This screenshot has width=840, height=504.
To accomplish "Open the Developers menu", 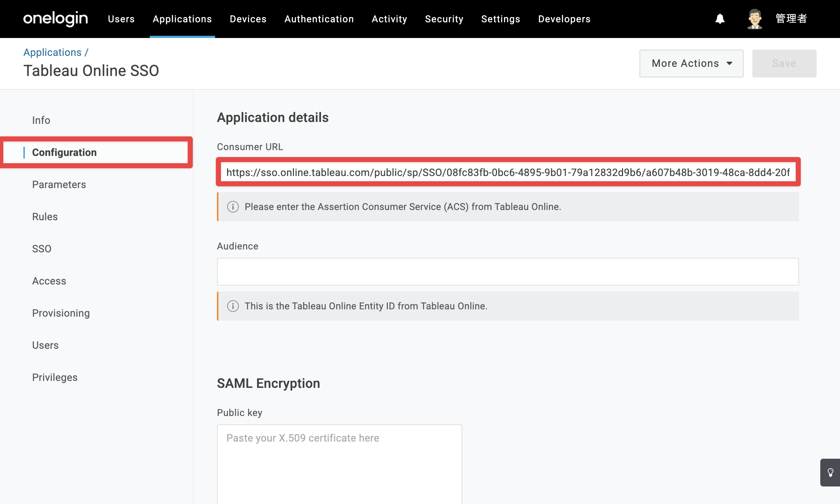I will [564, 19].
